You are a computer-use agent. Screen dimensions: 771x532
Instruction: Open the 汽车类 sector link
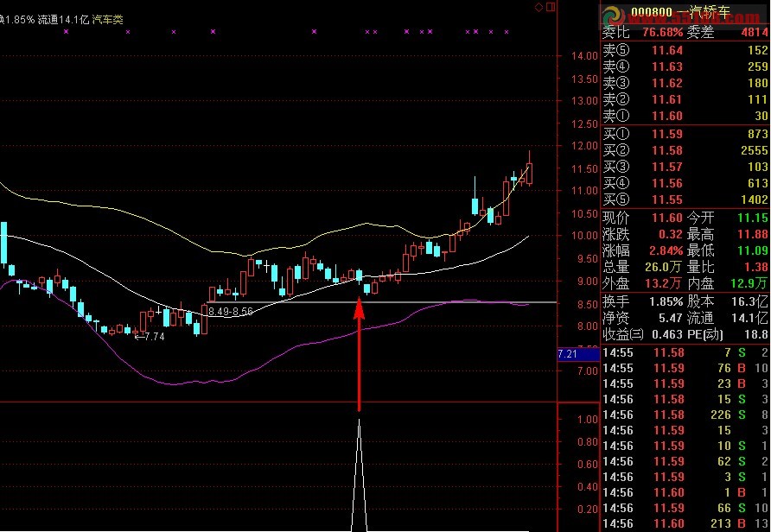pos(107,20)
